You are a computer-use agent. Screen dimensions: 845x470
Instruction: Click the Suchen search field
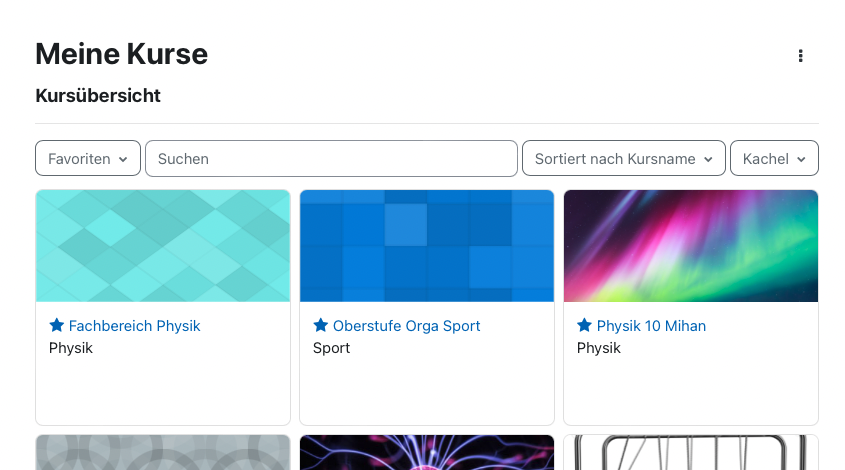point(331,159)
